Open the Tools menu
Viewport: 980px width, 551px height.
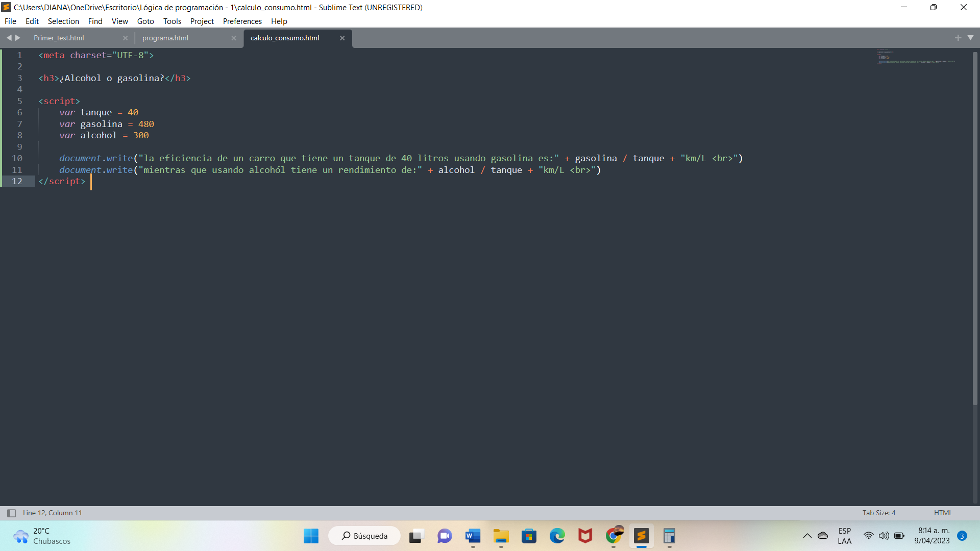tap(172, 21)
